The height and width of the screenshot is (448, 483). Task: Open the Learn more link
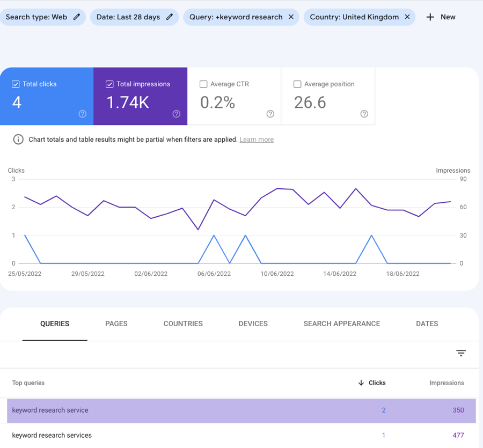(x=257, y=139)
